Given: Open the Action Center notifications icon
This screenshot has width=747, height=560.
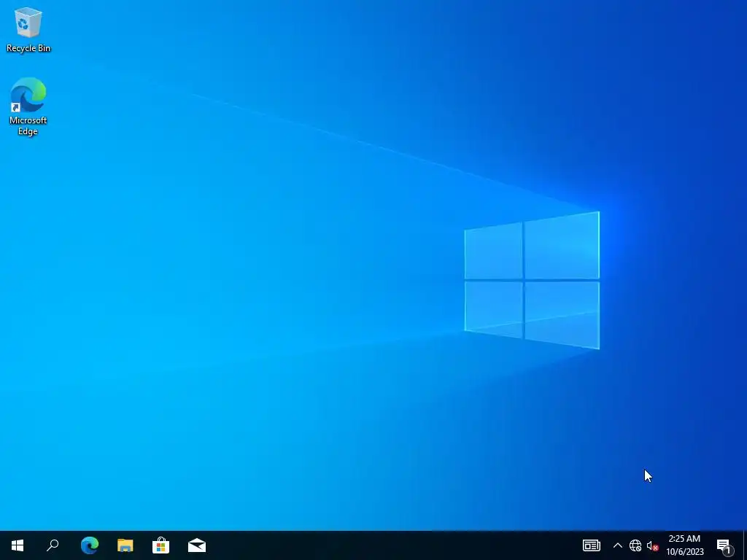Looking at the screenshot, I should 724,545.
